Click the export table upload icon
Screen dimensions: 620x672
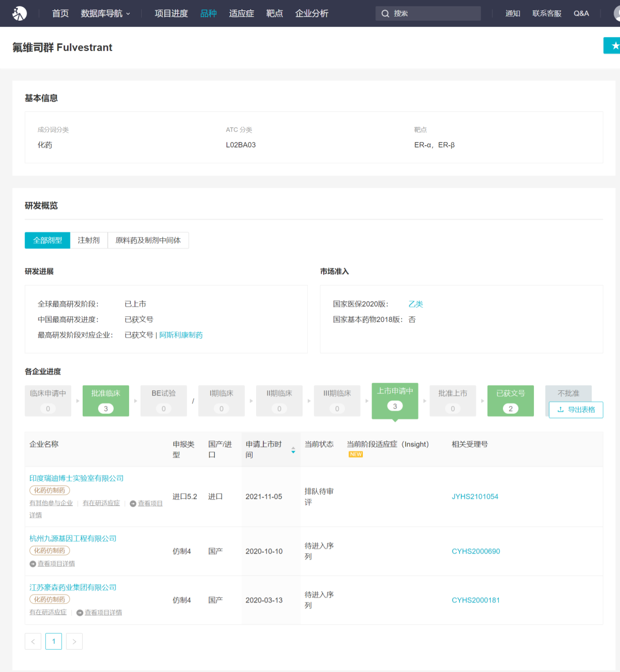[x=560, y=409]
